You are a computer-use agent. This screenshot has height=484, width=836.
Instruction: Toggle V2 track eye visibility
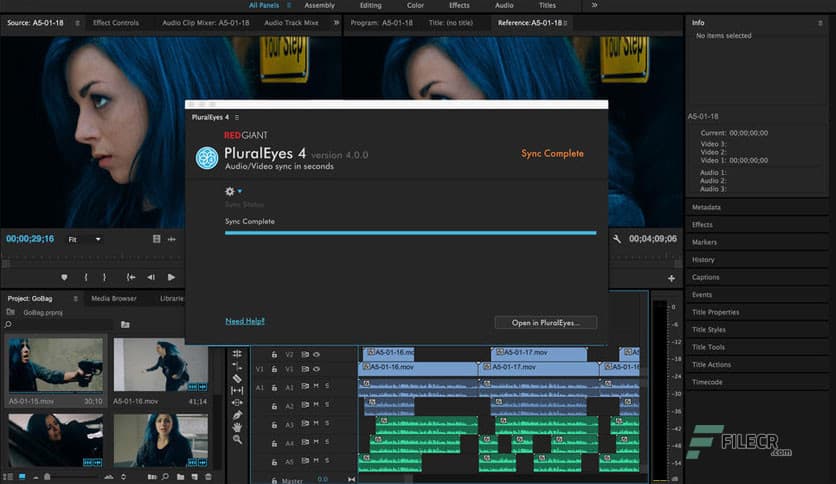pos(316,354)
